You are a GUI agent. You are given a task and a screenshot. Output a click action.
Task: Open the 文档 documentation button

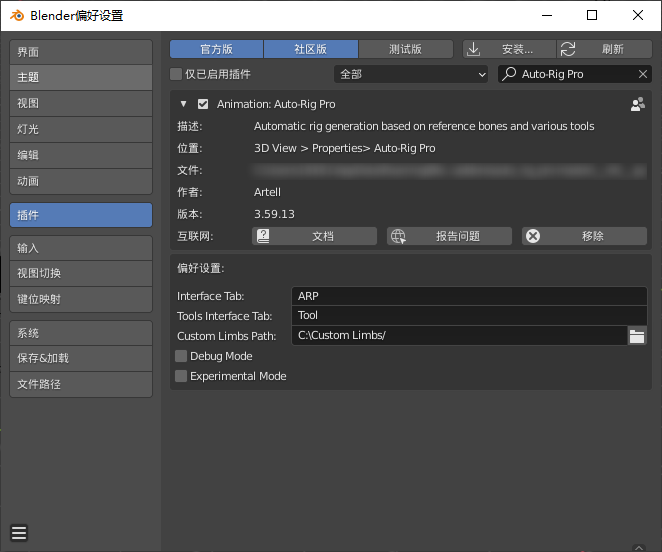315,236
